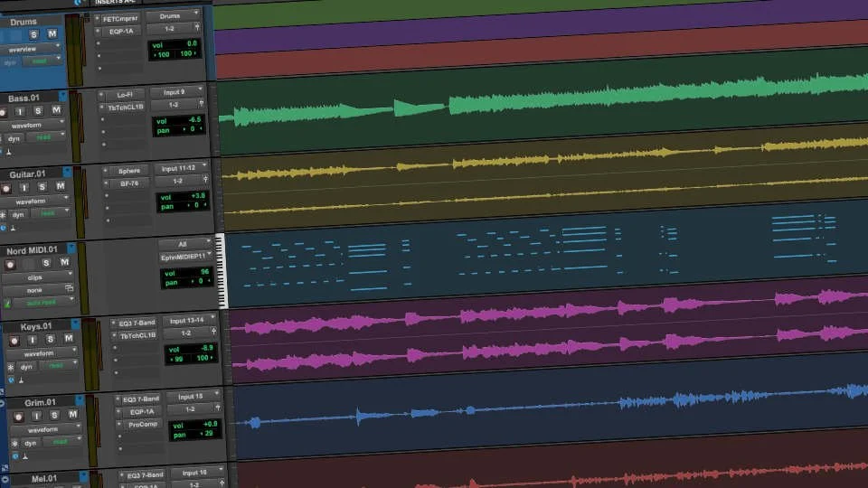Viewport: 868px width, 488px height.
Task: Open Guitar.01 track color menu arrow
Action: pyautogui.click(x=67, y=172)
